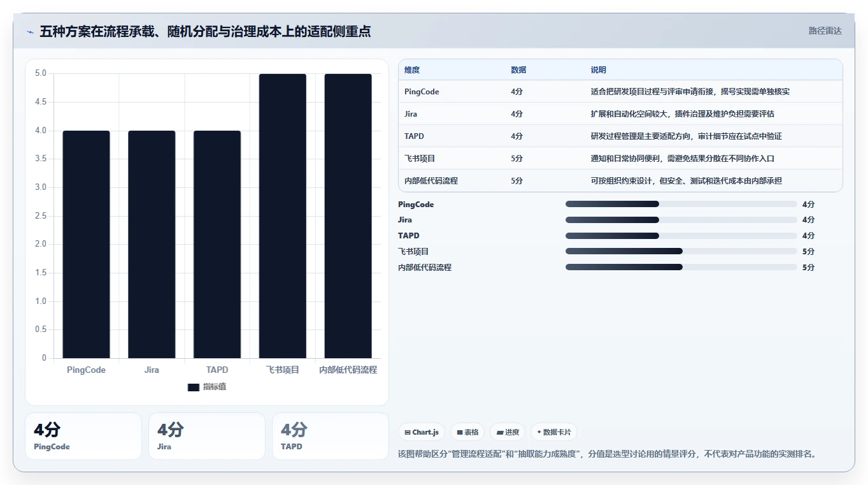Click the description starting 可按组织约束设计
Viewport: 868px width, 485px height.
(x=687, y=181)
